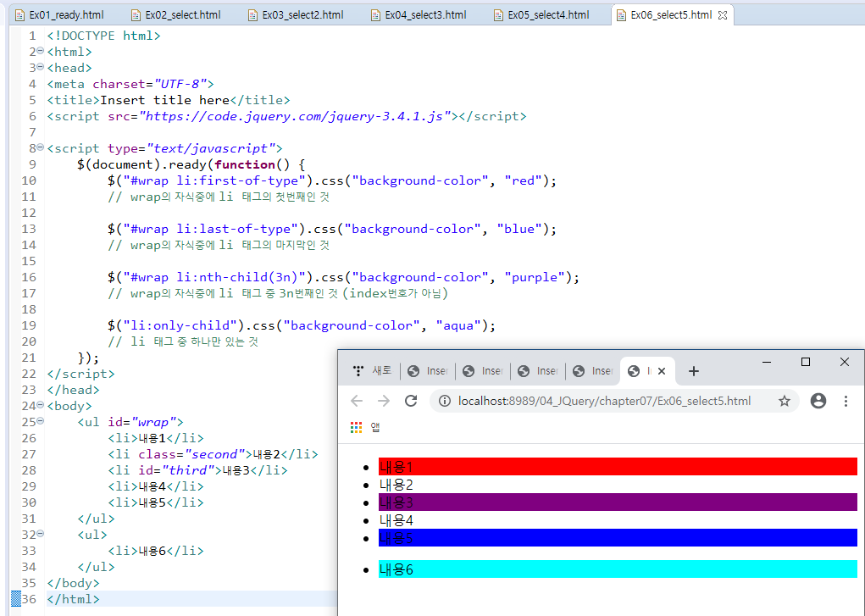The image size is (865, 616).
Task: Switch to the third Chrome tab
Action: click(x=483, y=371)
